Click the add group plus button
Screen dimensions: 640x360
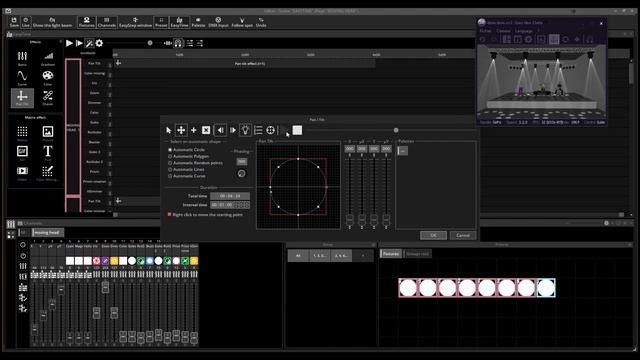click(363, 256)
